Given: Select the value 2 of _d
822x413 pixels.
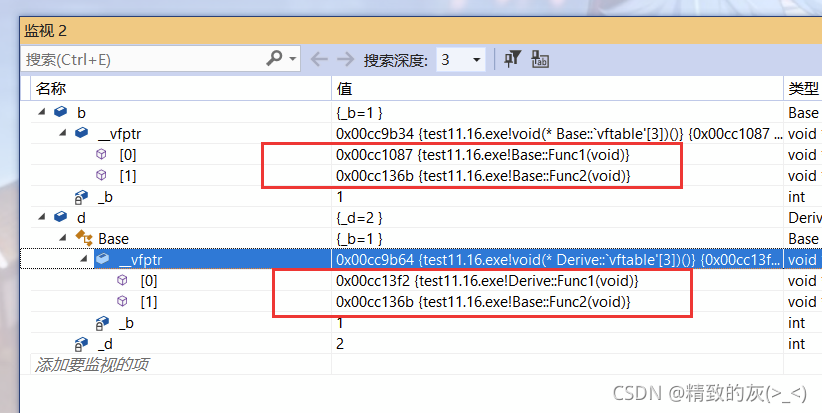Looking at the screenshot, I should click(x=340, y=344).
